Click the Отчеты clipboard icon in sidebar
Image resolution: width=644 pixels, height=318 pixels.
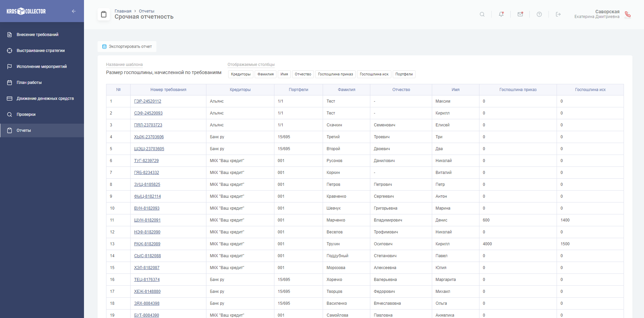(10, 130)
